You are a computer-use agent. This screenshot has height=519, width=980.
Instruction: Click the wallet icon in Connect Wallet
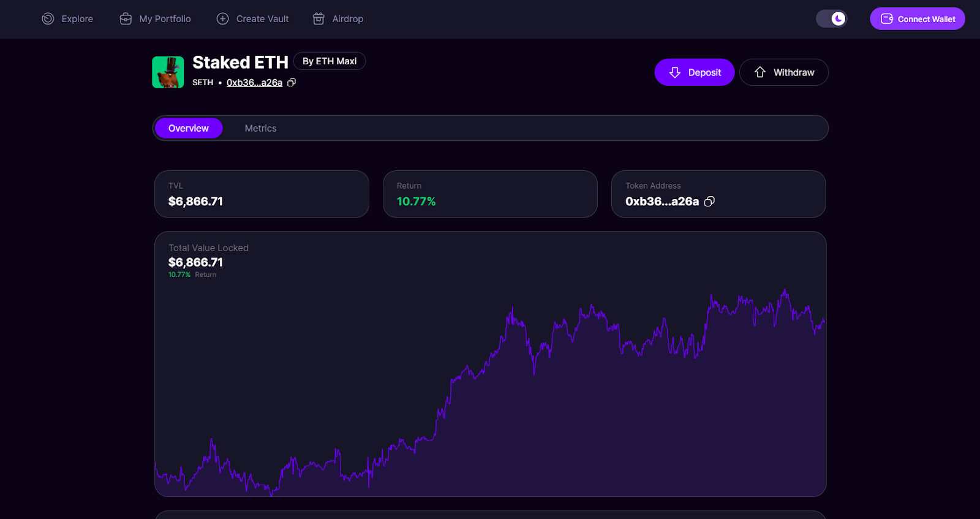886,19
